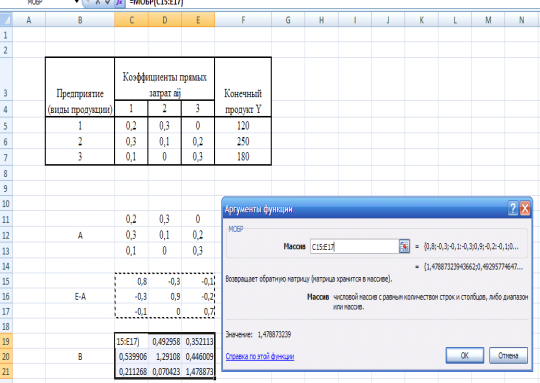
Task: Click cell F5 containing 120
Action: (x=243, y=126)
